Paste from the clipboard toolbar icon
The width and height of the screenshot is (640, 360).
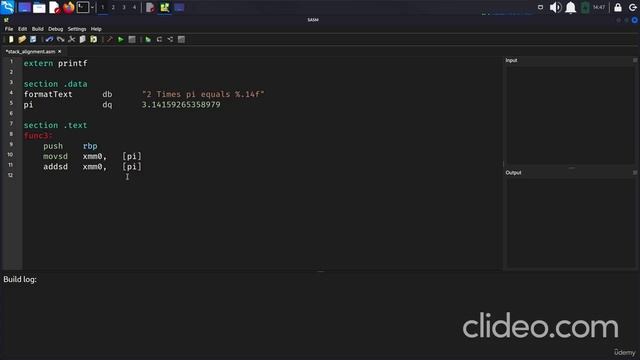[x=93, y=39]
